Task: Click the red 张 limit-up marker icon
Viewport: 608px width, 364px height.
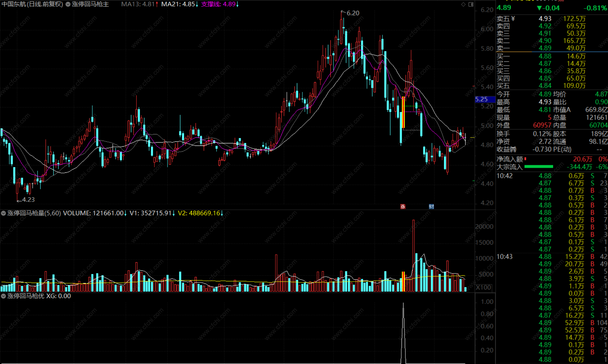Action: click(403, 206)
